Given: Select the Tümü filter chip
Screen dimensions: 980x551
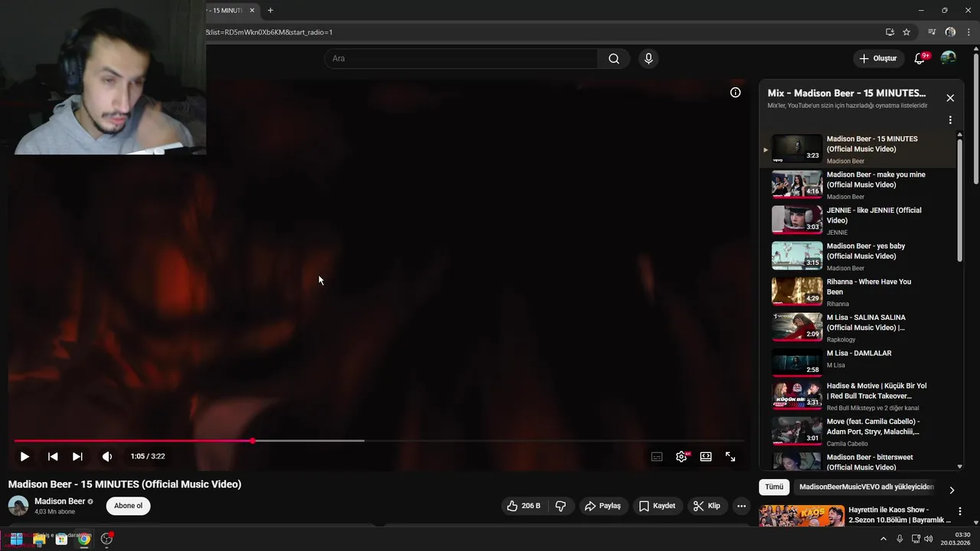Looking at the screenshot, I should 774,487.
